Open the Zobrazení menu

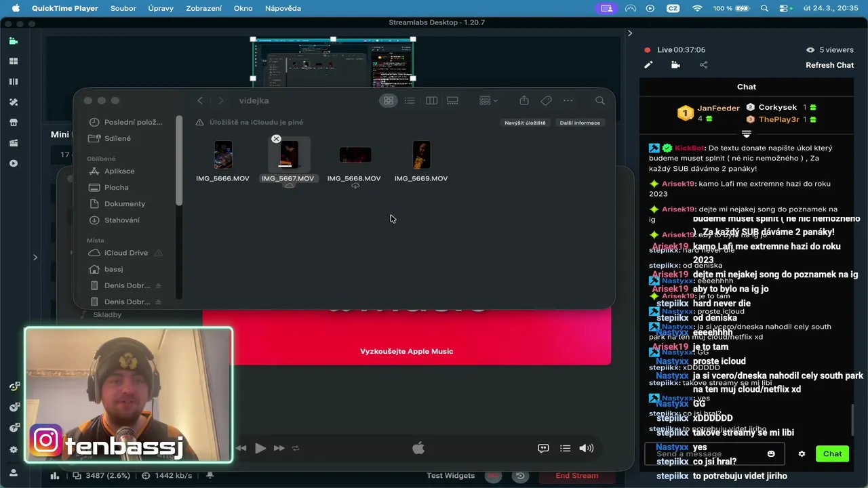pos(203,8)
